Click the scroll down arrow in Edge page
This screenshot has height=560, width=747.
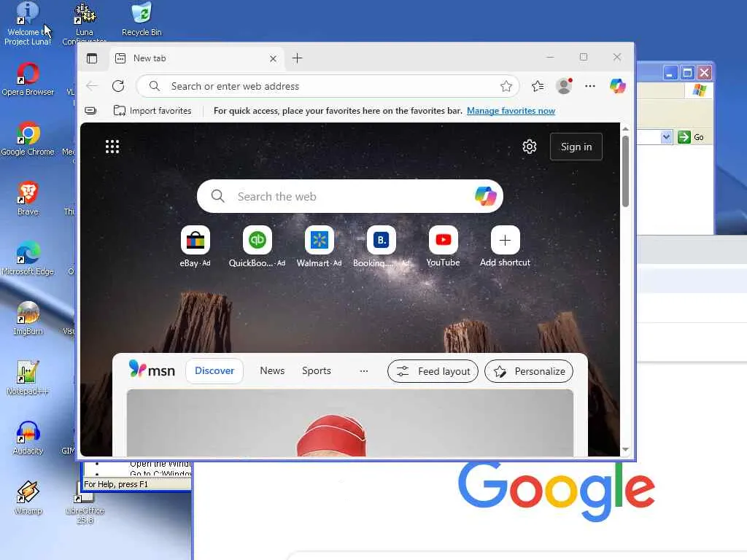[x=625, y=449]
